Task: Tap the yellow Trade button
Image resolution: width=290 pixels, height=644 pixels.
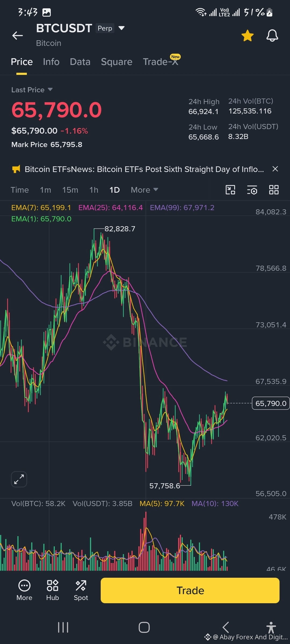Action: [x=190, y=590]
